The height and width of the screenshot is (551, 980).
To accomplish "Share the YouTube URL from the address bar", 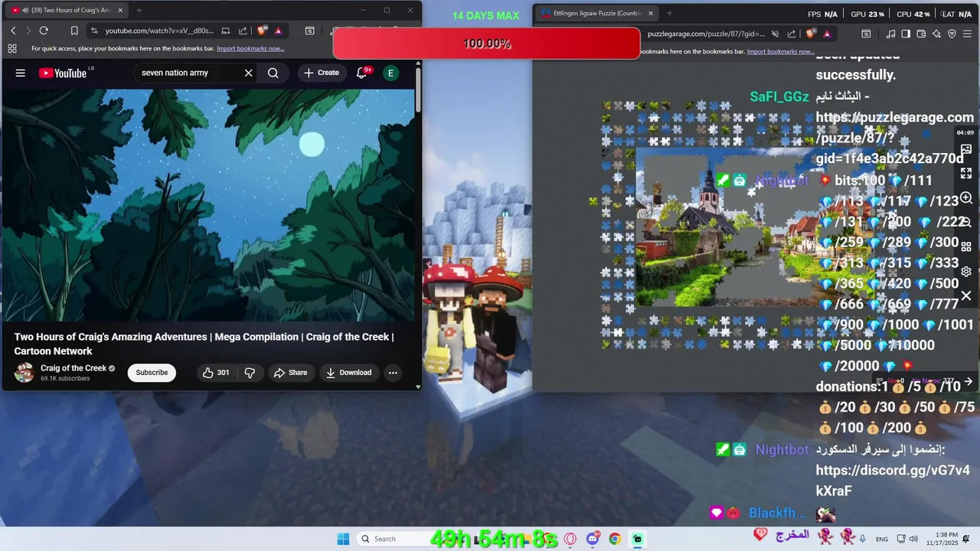I will pyautogui.click(x=243, y=31).
